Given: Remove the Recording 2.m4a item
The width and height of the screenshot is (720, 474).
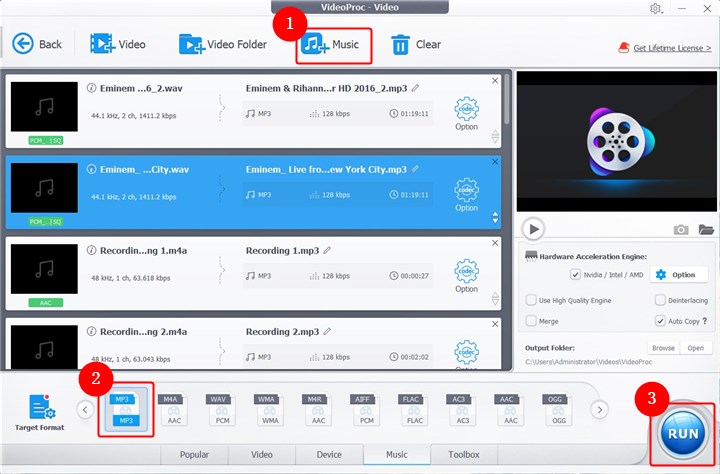Looking at the screenshot, I should coord(495,324).
